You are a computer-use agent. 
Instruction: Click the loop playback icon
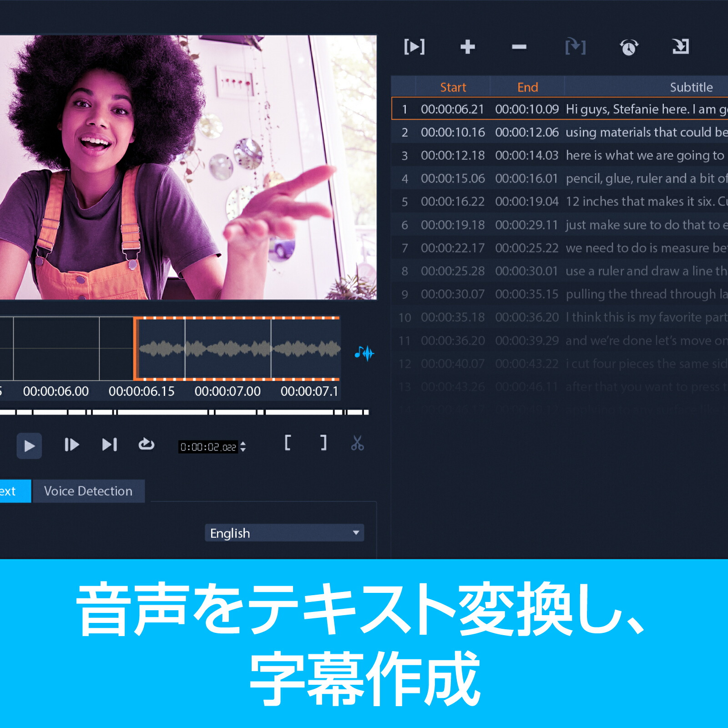[147, 445]
